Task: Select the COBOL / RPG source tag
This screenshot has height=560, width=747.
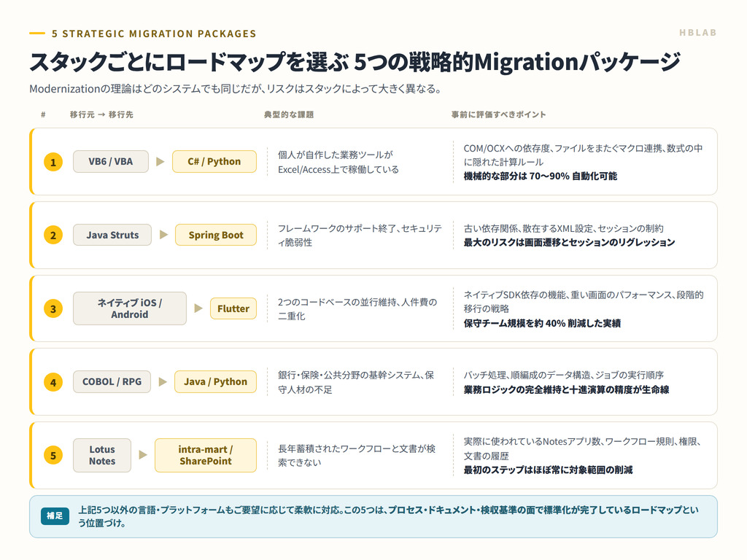Action: point(112,381)
